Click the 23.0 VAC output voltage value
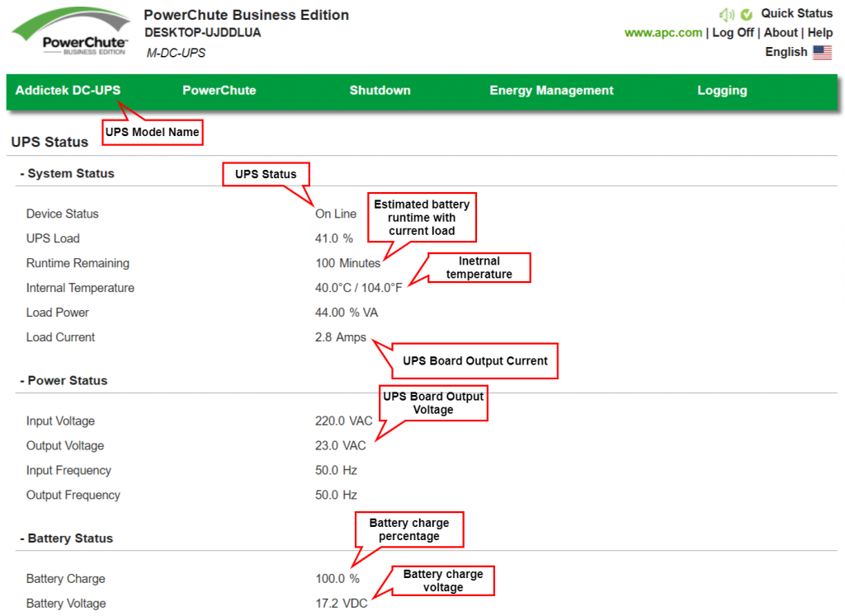The image size is (845, 616). pyautogui.click(x=341, y=446)
